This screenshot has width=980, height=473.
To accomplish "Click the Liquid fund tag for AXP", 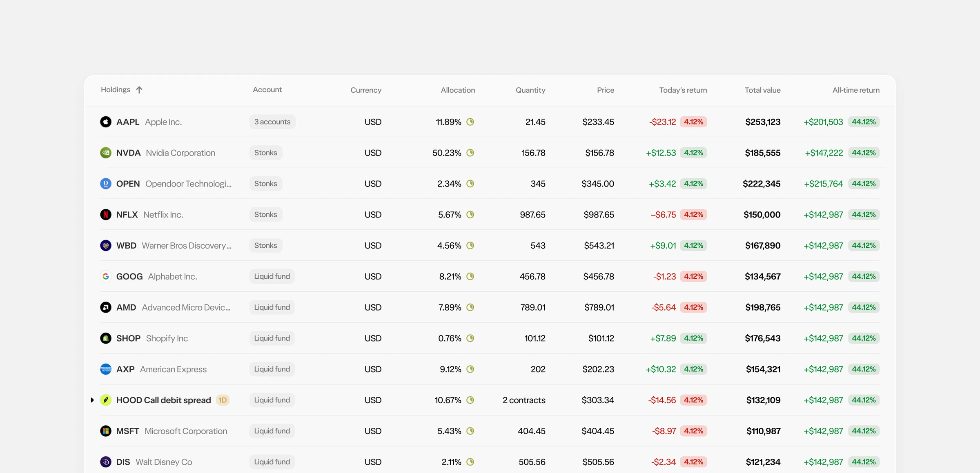I will pyautogui.click(x=272, y=369).
